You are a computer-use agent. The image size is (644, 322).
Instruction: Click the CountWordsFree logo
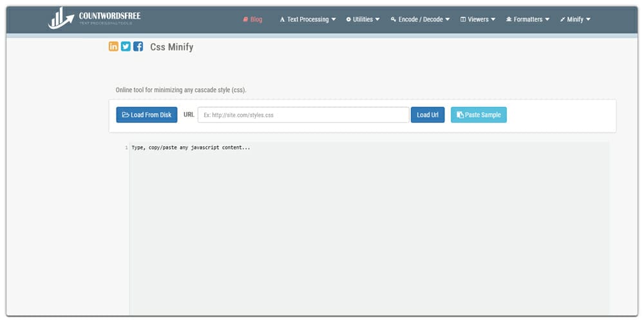coord(94,18)
